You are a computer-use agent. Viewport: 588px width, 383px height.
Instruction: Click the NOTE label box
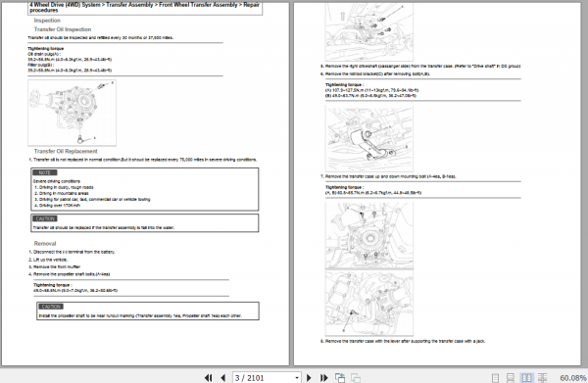45,172
